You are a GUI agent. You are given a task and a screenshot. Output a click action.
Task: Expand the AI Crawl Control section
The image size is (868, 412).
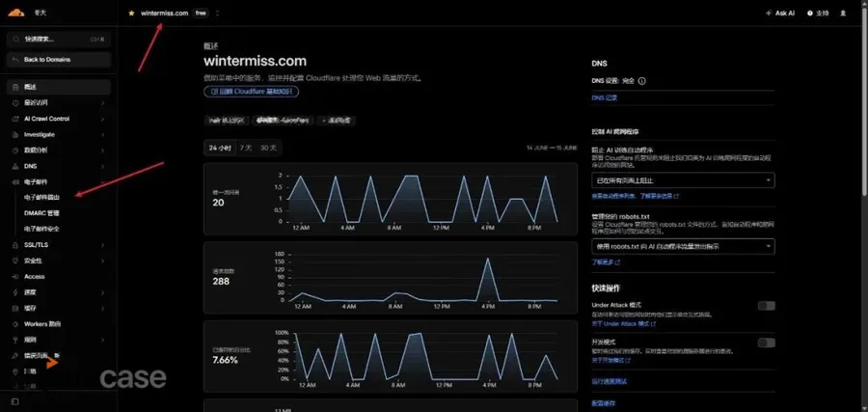pyautogui.click(x=103, y=119)
